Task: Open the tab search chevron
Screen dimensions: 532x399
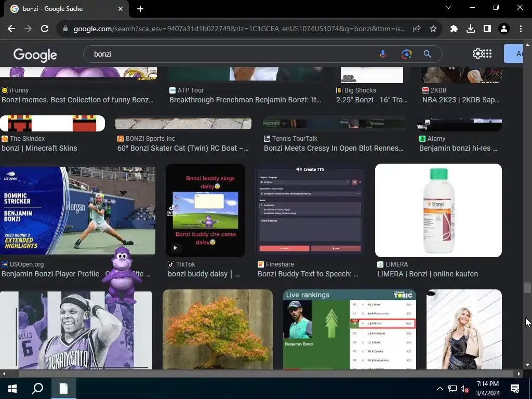Action: 448,7
